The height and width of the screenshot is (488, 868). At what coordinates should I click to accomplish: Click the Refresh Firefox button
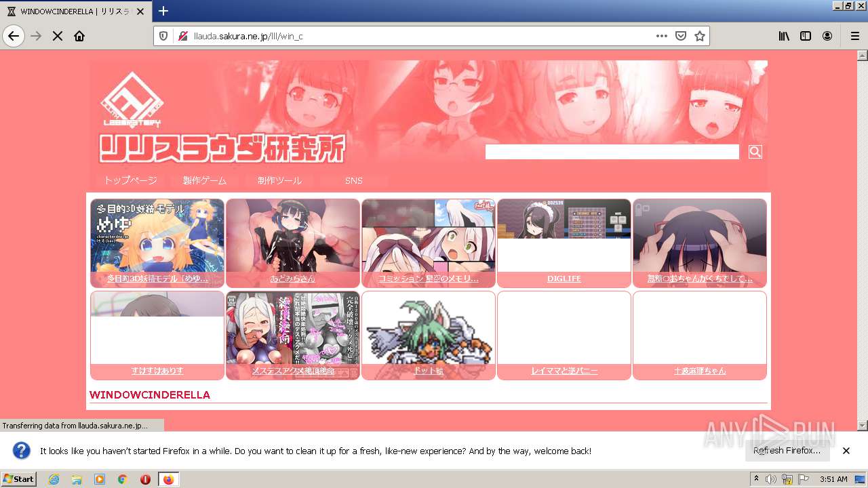point(787,451)
